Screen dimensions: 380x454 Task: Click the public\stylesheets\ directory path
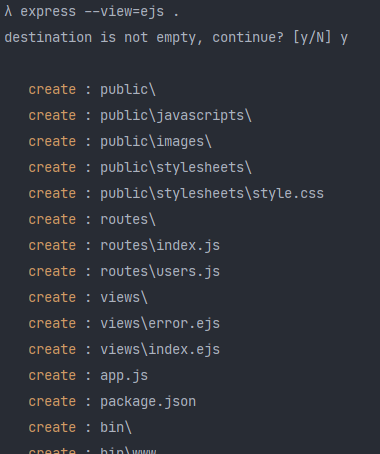click(x=176, y=168)
